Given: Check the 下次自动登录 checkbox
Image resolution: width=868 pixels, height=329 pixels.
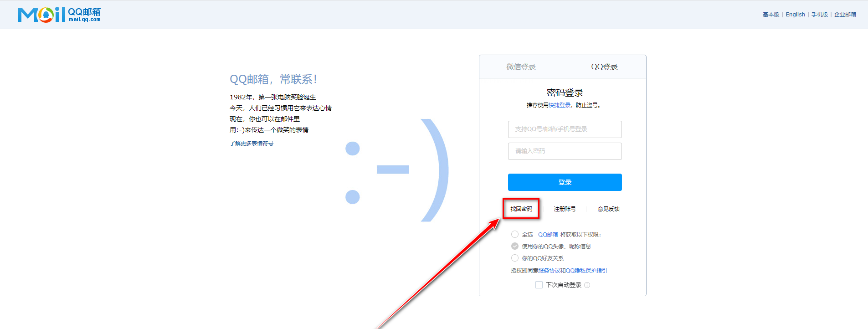Looking at the screenshot, I should (x=539, y=285).
